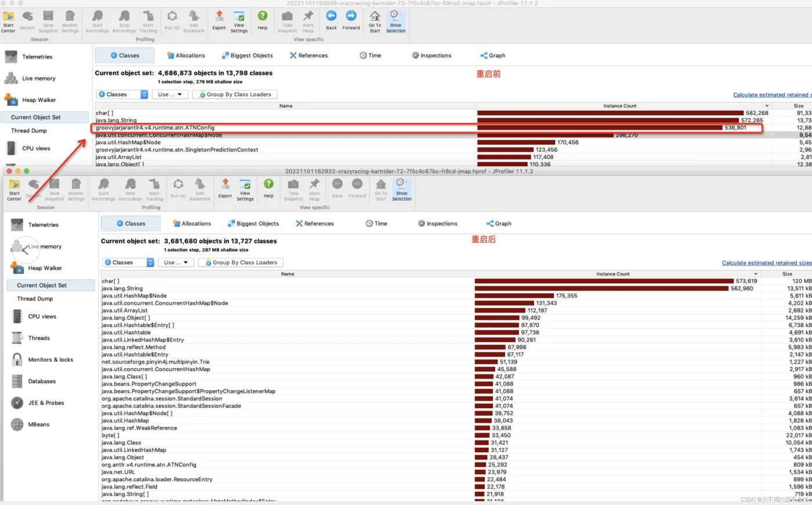Click Add Bookmark icon in top window
This screenshot has width=812, height=505.
pos(194,22)
